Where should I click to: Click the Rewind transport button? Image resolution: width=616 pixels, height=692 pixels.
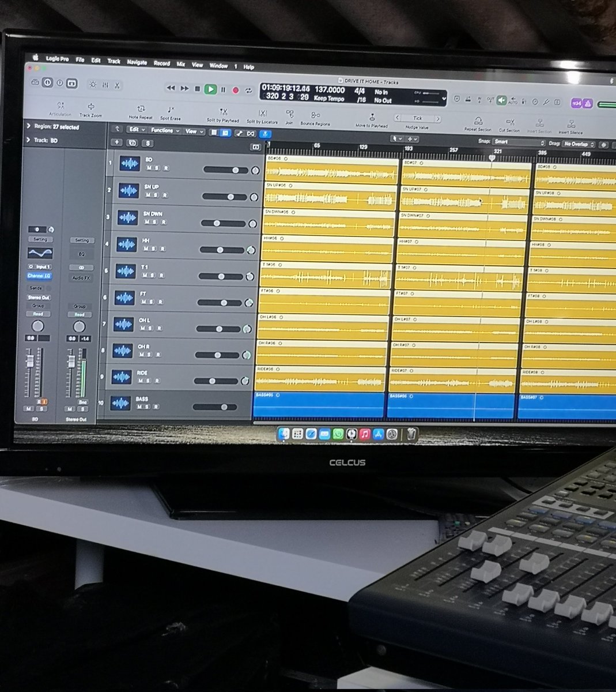tap(171, 88)
